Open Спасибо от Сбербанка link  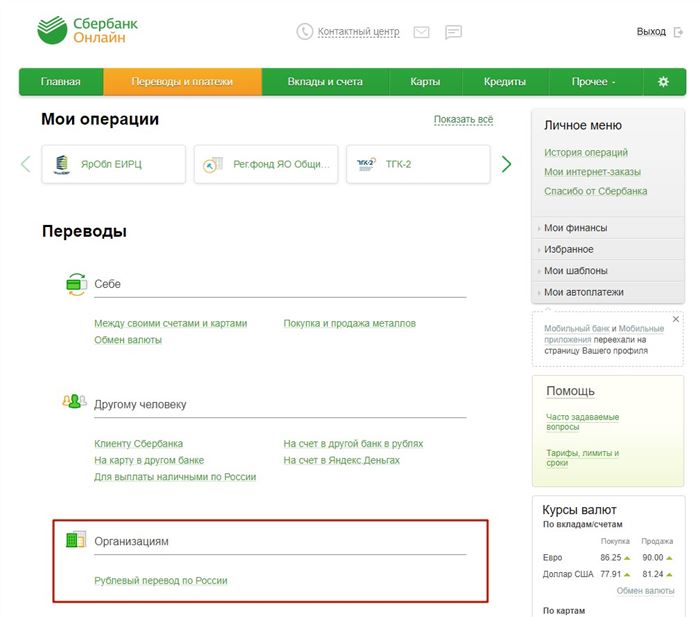(x=596, y=191)
